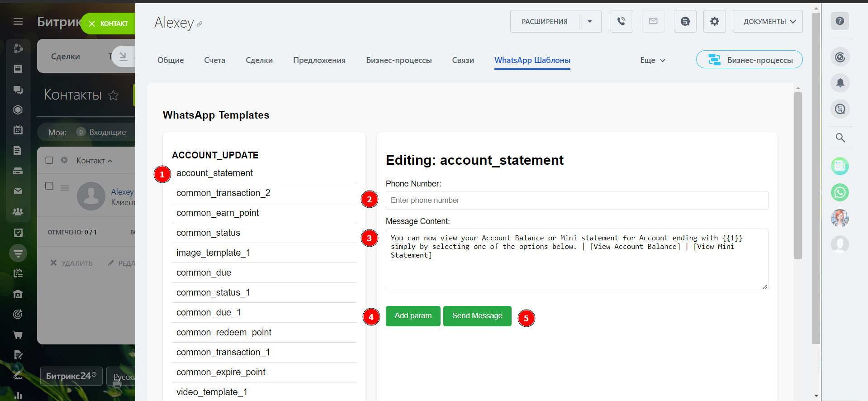Image resolution: width=868 pixels, height=401 pixels.
Task: Click the Add param button
Action: click(413, 316)
